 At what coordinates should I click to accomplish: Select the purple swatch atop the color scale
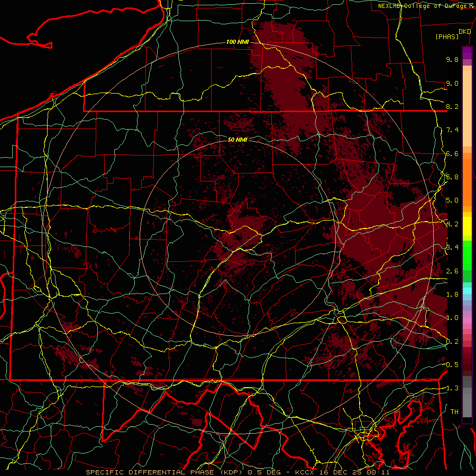pos(467,53)
